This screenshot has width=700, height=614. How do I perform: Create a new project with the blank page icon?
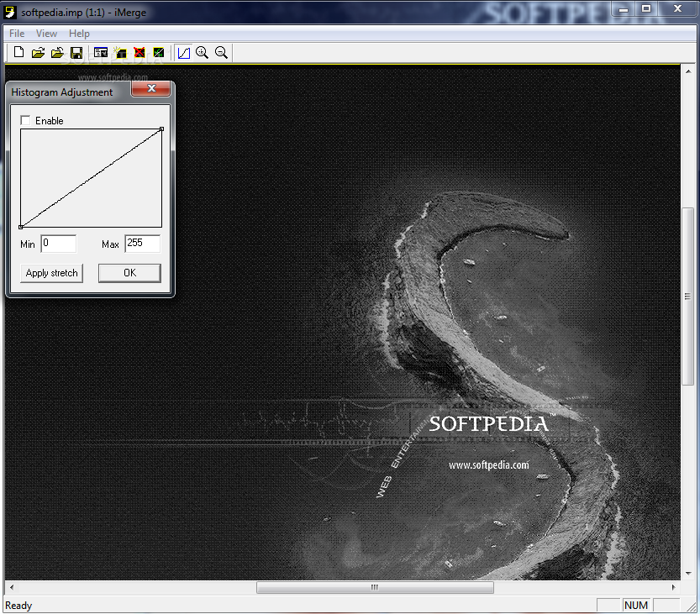point(18,53)
